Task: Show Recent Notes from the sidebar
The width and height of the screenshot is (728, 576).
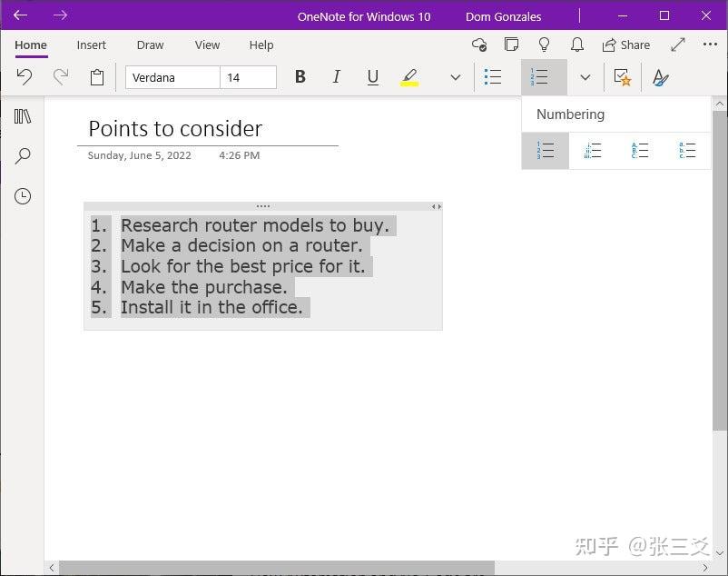Action: click(x=22, y=196)
